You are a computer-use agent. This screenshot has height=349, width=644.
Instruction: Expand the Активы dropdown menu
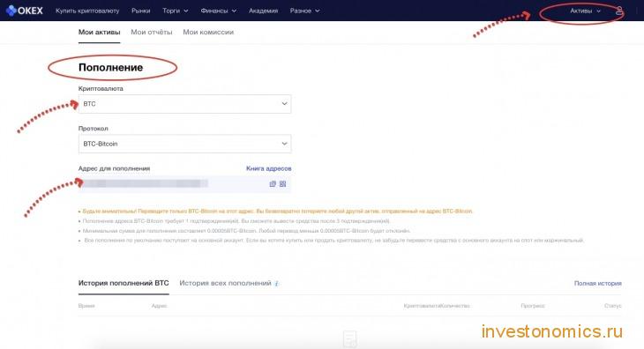[x=585, y=11]
